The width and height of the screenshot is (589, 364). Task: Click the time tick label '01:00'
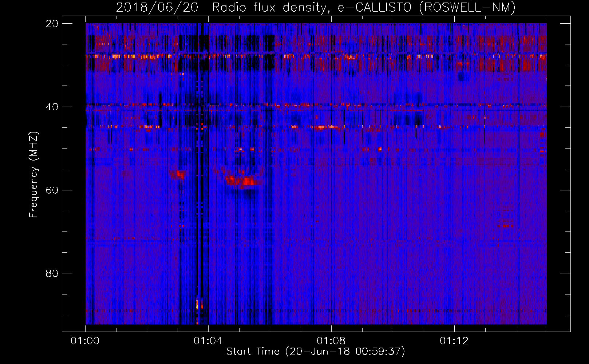tap(85, 341)
